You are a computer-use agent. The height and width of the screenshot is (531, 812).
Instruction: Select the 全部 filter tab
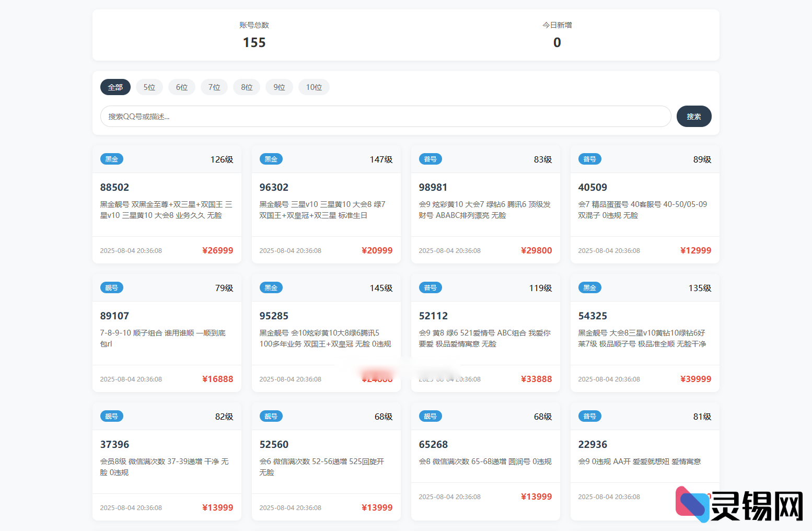[x=115, y=87]
